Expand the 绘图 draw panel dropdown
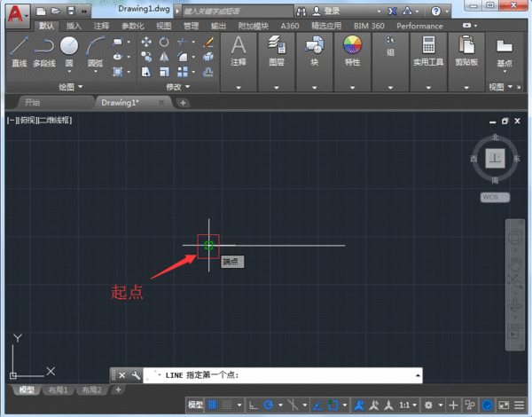Screen dimensions: 532x417 72,87
